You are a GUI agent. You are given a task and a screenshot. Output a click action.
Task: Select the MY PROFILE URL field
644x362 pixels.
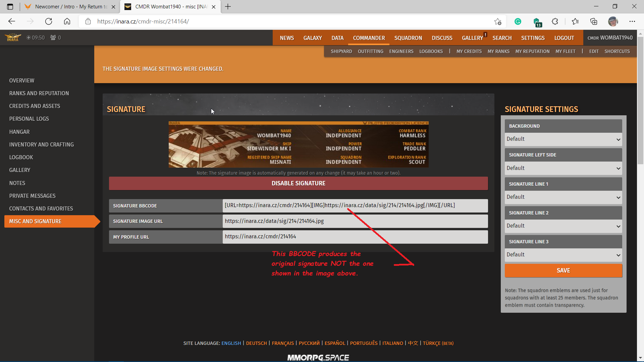click(355, 237)
